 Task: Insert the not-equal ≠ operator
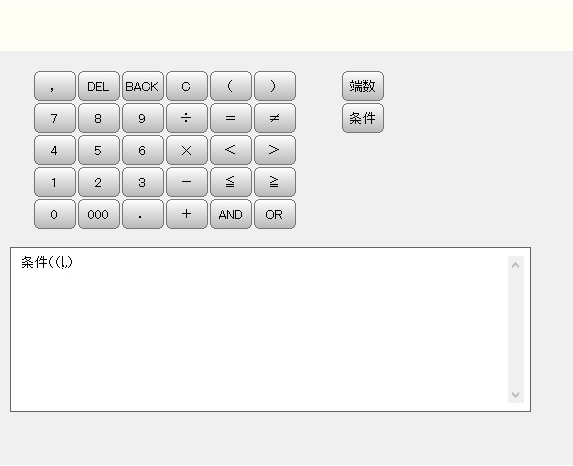275,118
